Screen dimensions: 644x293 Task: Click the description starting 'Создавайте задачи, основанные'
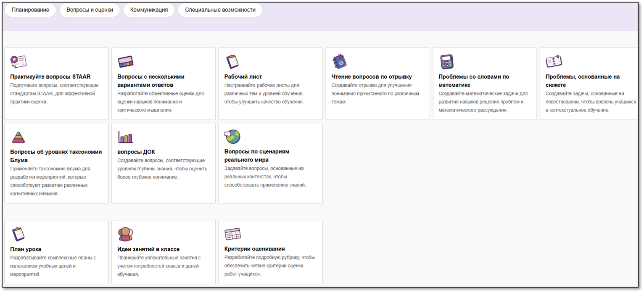pyautogui.click(x=591, y=102)
